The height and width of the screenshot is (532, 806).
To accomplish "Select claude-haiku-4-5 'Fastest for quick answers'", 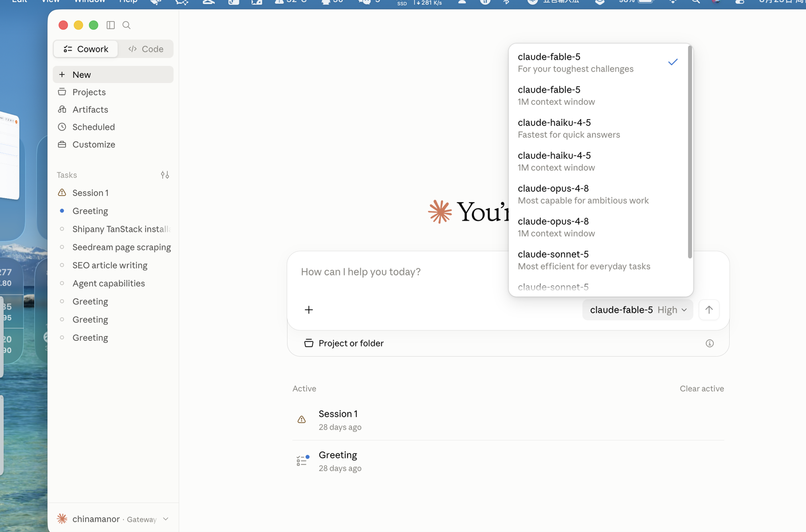I will [598, 129].
